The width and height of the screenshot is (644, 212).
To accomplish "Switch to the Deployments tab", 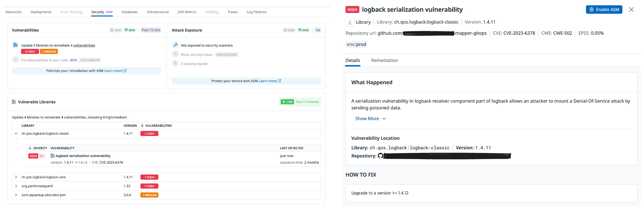I will click(x=41, y=12).
